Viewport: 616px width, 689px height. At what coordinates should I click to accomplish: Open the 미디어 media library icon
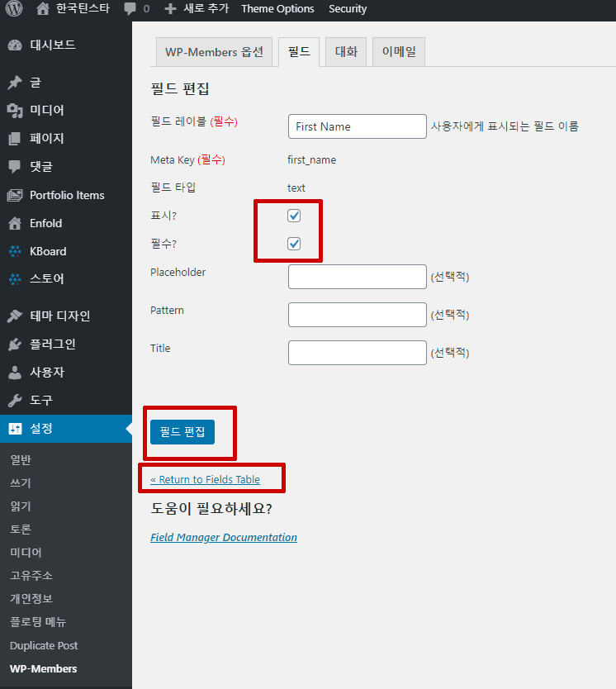[15, 111]
